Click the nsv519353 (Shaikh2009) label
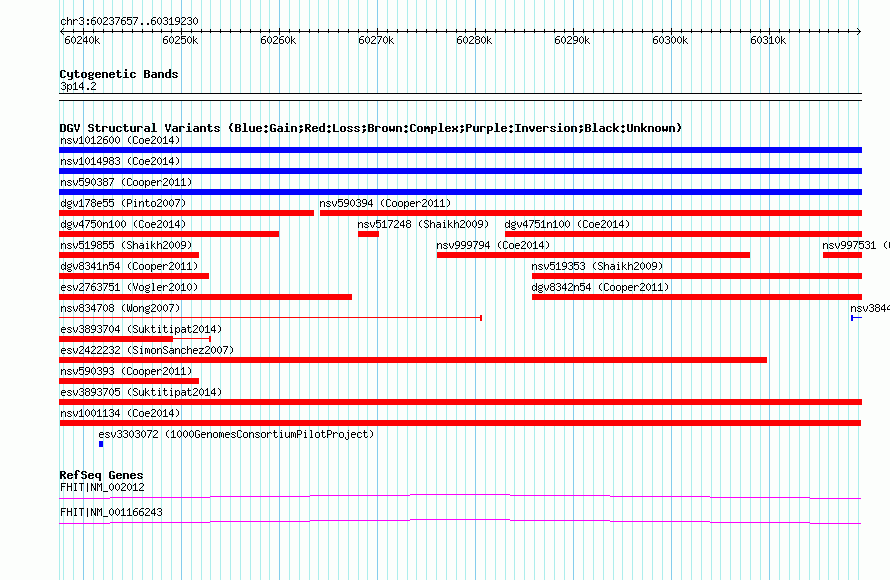Viewport: 890px width, 580px height. click(x=597, y=266)
